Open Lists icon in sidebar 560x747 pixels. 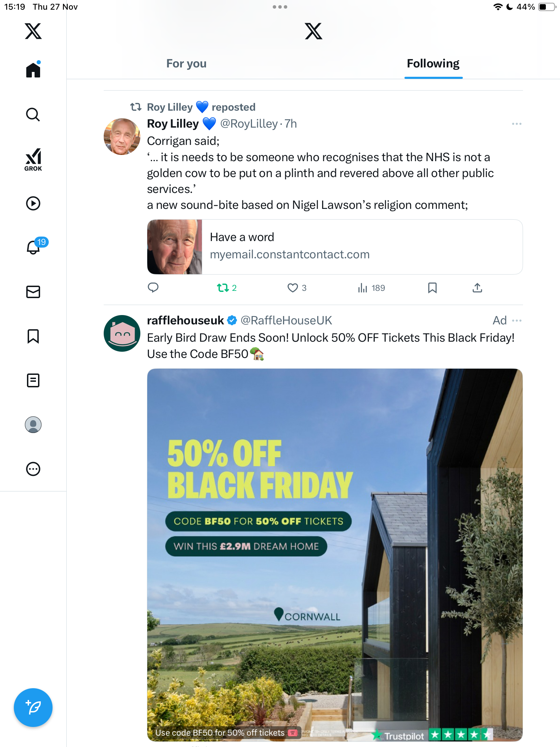point(33,380)
